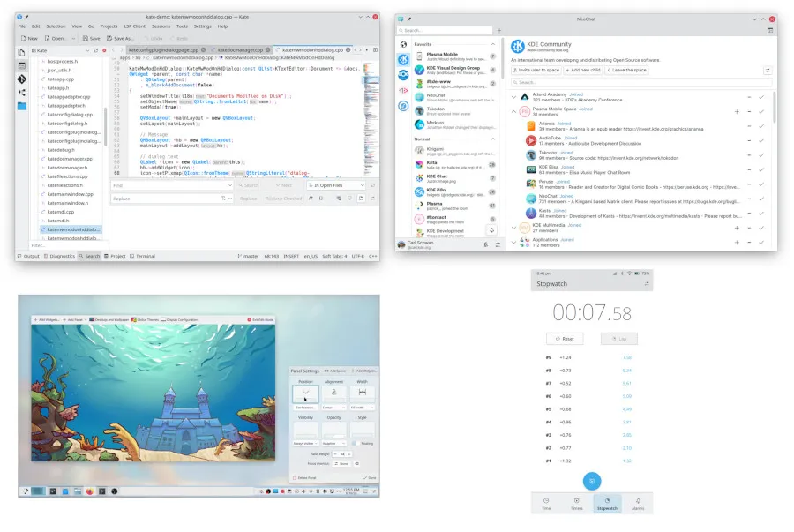Image resolution: width=794 pixels, height=532 pixels.
Task: Switch to the Alarms tab in the clock app
Action: 638,503
